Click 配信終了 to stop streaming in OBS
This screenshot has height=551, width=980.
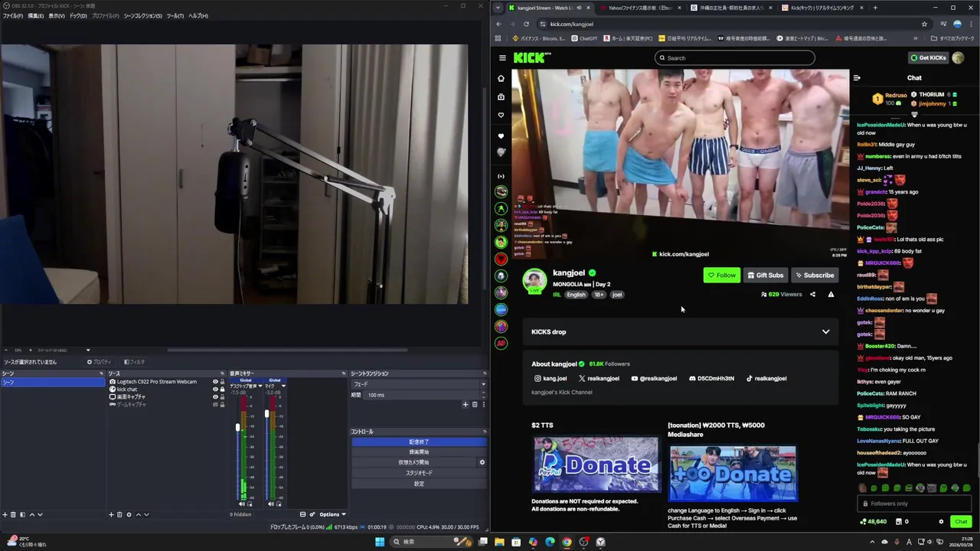click(419, 442)
